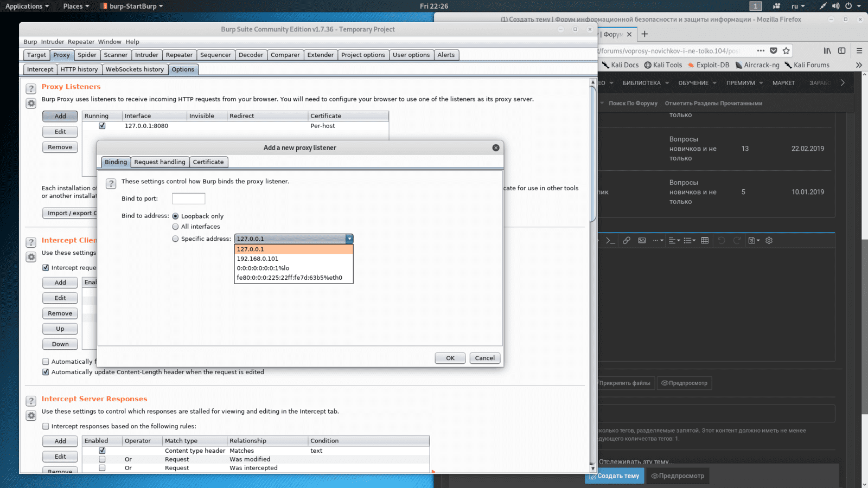Collapse the Specific address dropdown arrow
This screenshot has width=868, height=488.
[349, 239]
